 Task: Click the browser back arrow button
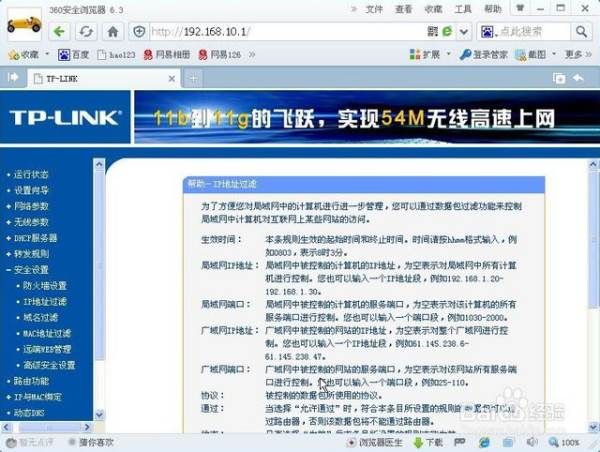[x=59, y=32]
